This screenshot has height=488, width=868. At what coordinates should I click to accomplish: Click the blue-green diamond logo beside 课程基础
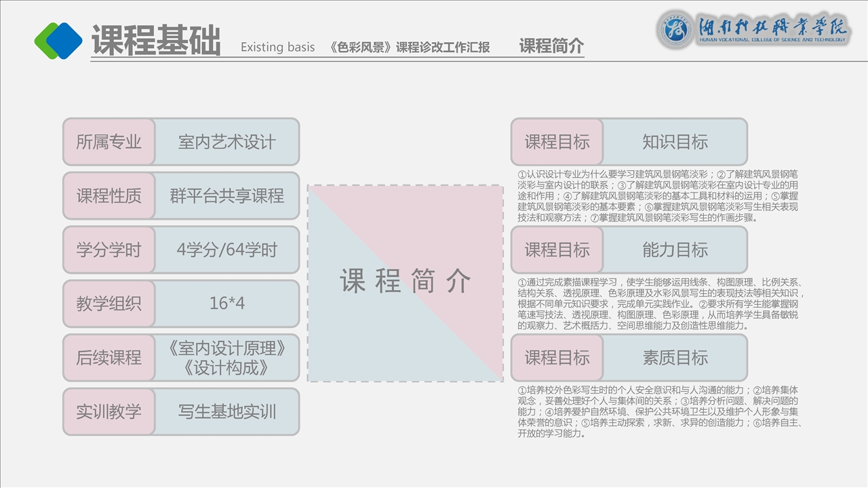pos(58,41)
